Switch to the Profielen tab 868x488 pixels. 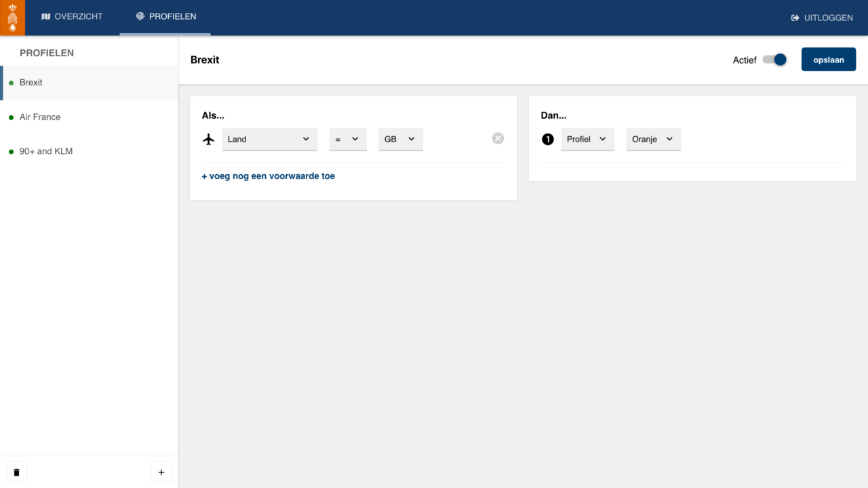coord(165,17)
